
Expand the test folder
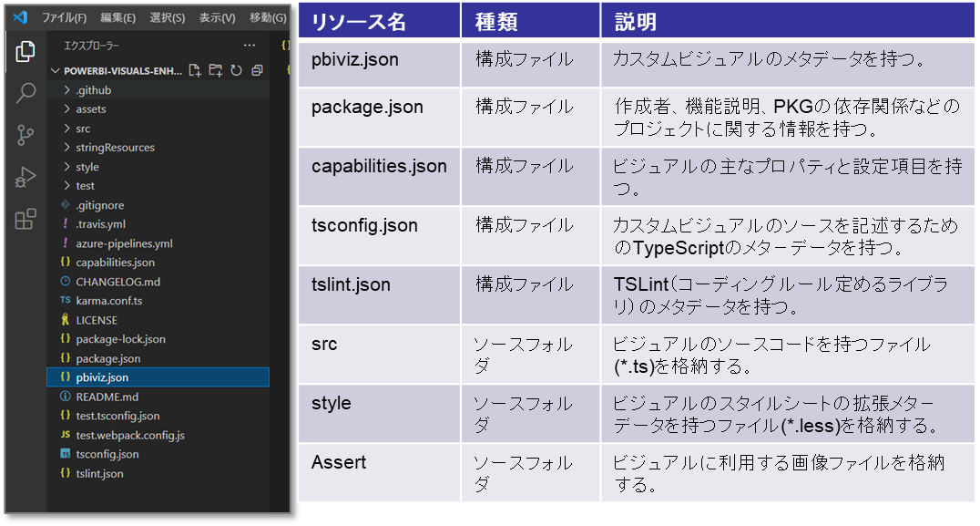(158, 186)
